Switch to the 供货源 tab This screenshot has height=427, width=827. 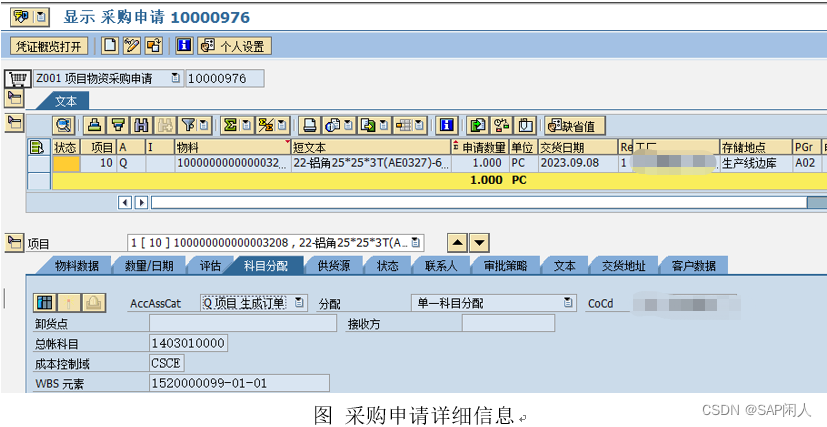(333, 266)
